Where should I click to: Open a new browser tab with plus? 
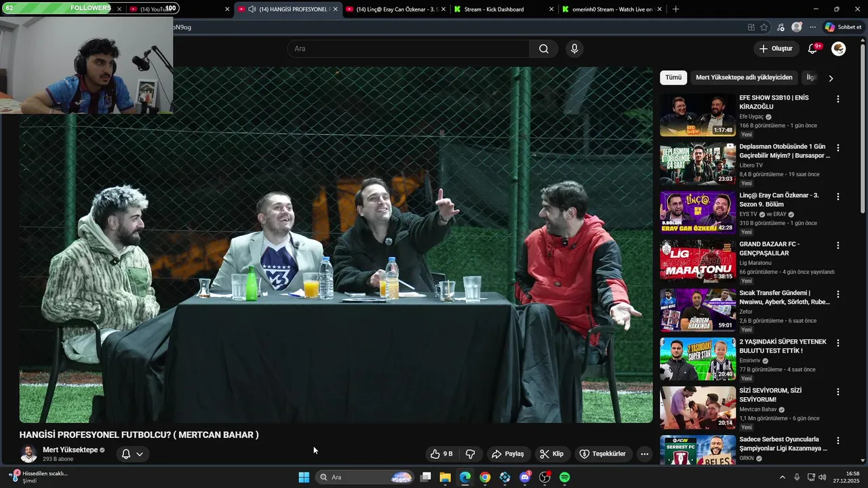[x=675, y=9]
